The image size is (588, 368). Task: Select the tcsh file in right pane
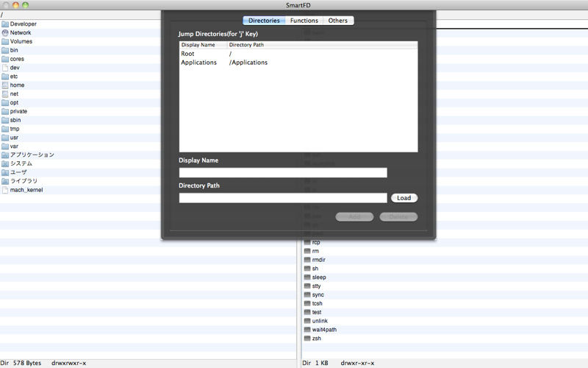[x=318, y=303]
